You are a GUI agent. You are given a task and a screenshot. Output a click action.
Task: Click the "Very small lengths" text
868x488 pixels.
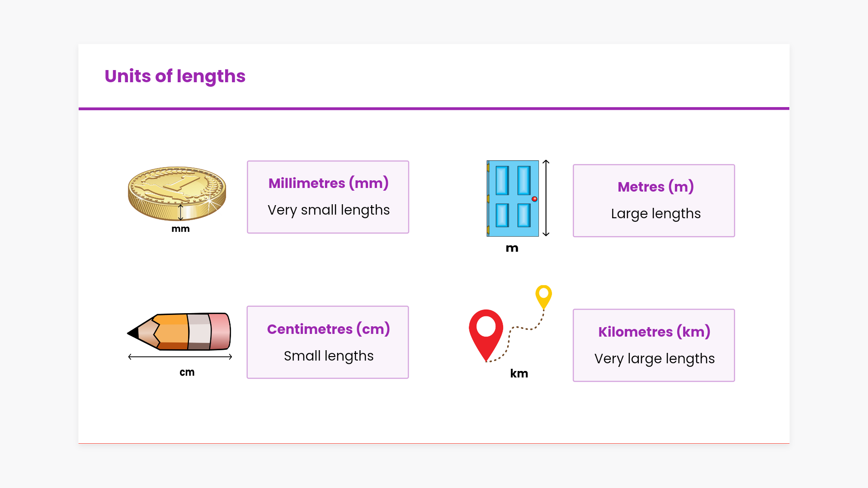(329, 210)
